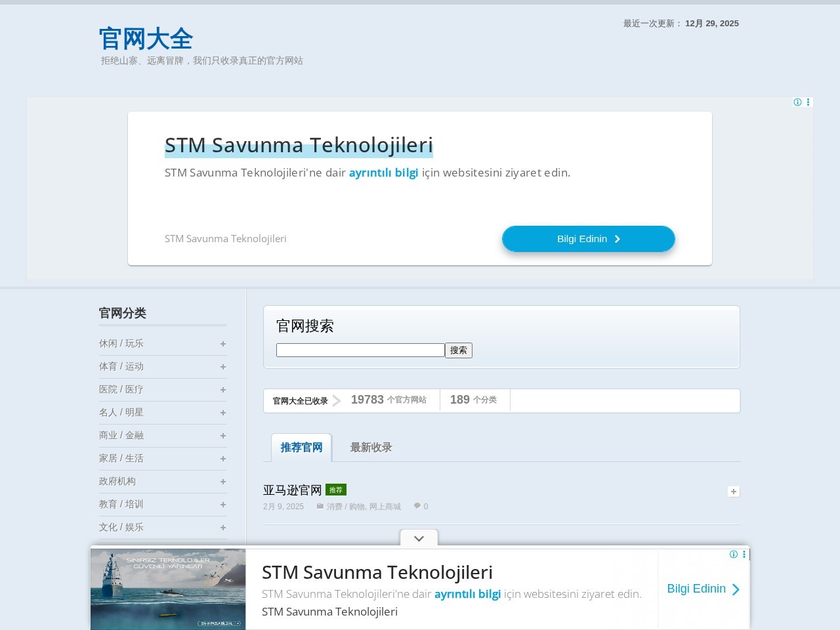This screenshot has height=630, width=840.
Task: Expand the 休闲 / 玩乐 category with its plus
Action: coord(223,344)
